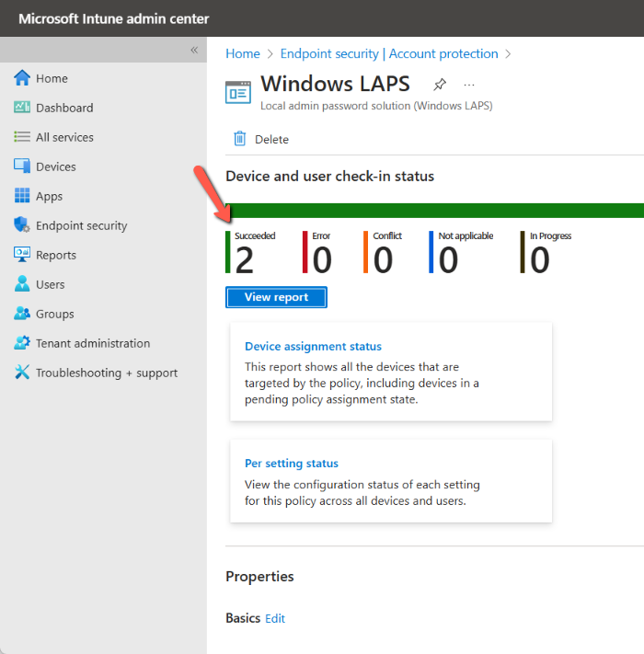Click the chevron after Account protection breadcrumb

(508, 53)
